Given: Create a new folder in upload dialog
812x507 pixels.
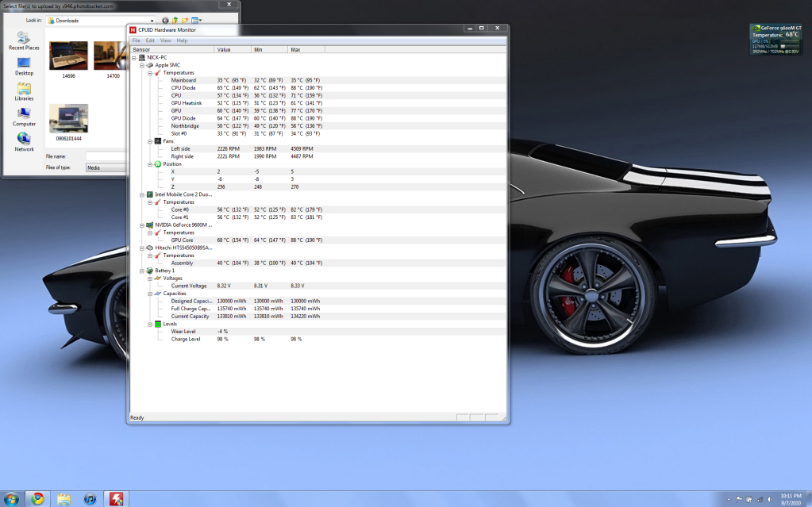Looking at the screenshot, I should (185, 21).
